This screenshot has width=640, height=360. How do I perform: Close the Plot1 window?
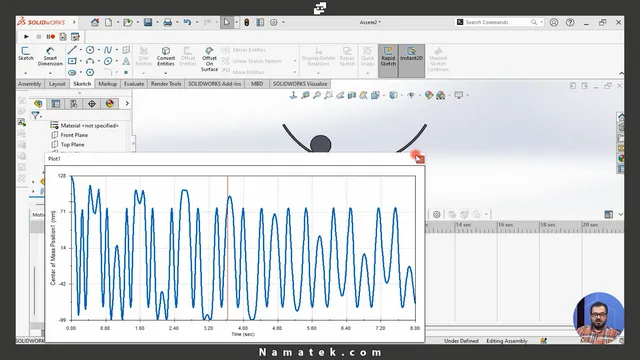(x=419, y=159)
